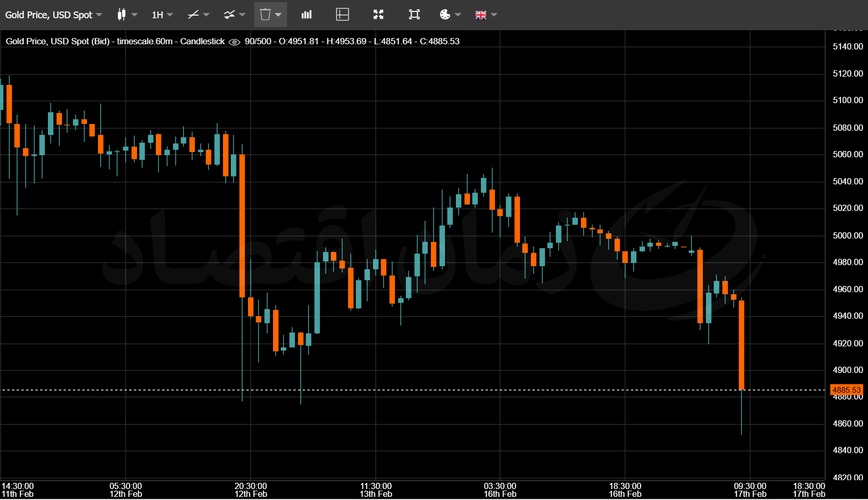Click the 5140.00 price axis label
This screenshot has height=500, width=868.
pyautogui.click(x=848, y=46)
